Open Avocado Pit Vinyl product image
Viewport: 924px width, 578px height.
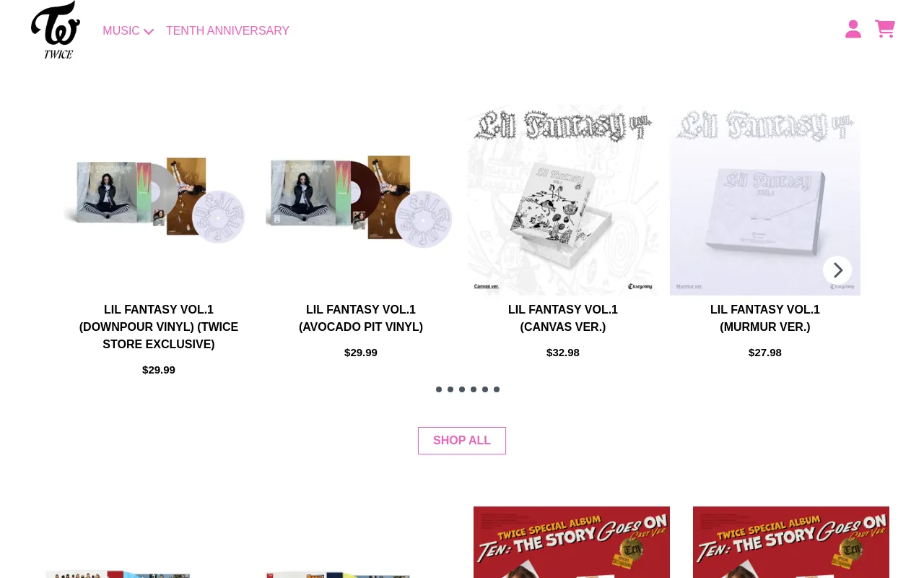tap(361, 200)
